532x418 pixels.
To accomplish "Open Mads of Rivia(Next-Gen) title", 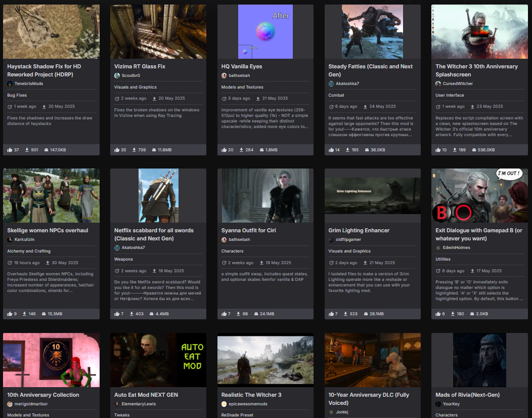I will coord(468,395).
